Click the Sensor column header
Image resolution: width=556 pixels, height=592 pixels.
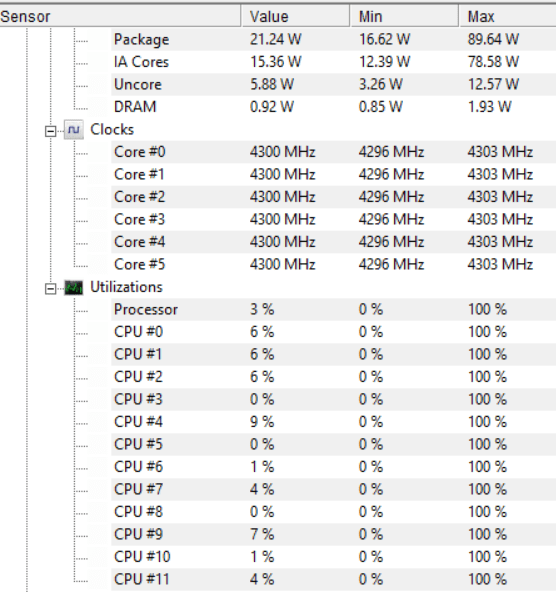coord(120,17)
